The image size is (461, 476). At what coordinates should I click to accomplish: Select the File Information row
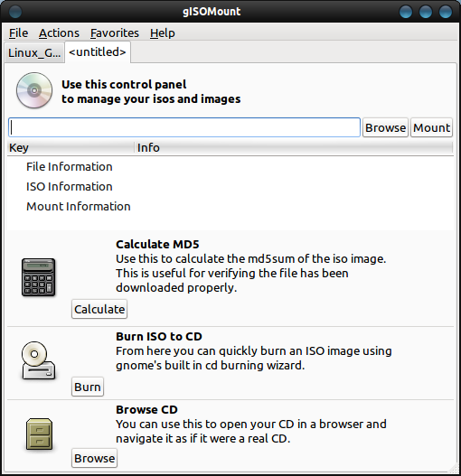(x=230, y=167)
